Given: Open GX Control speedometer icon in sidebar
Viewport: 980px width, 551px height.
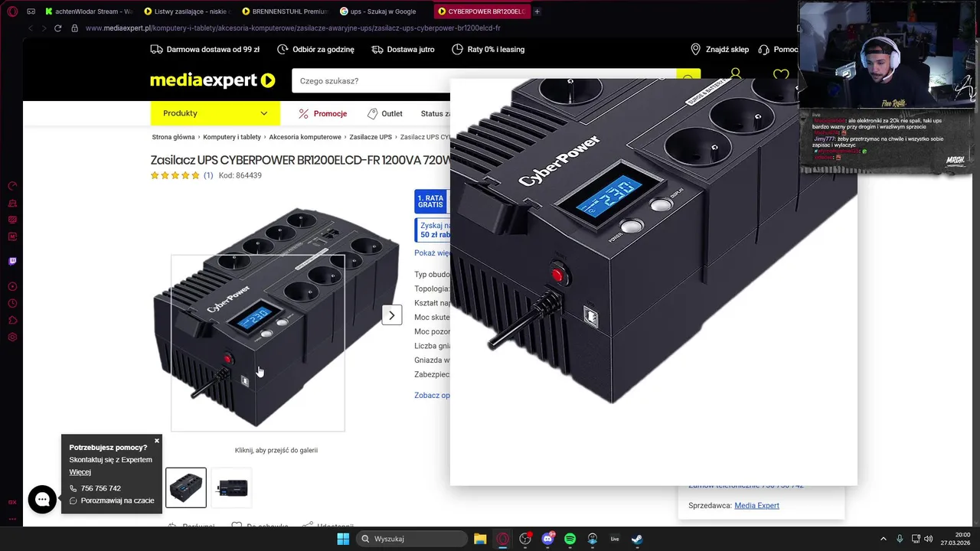Looking at the screenshot, I should pyautogui.click(x=12, y=186).
